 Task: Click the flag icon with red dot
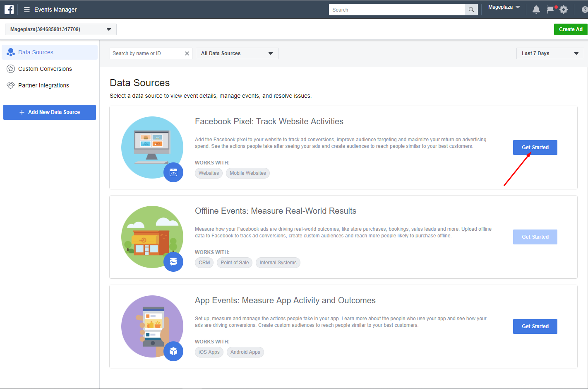[550, 9]
